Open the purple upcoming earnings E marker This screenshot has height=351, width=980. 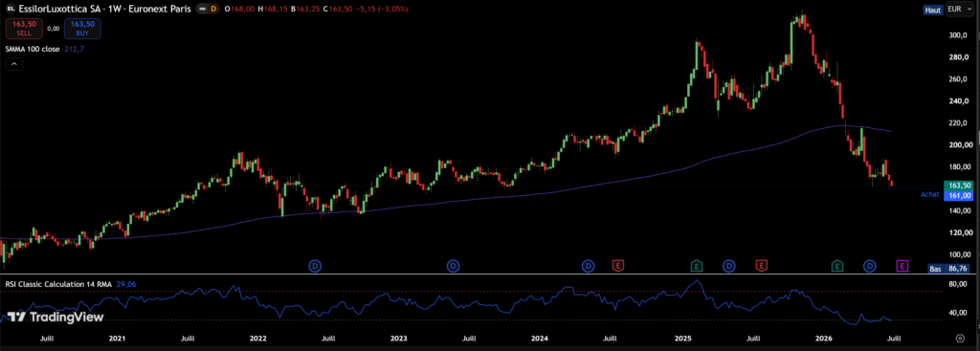tap(902, 267)
